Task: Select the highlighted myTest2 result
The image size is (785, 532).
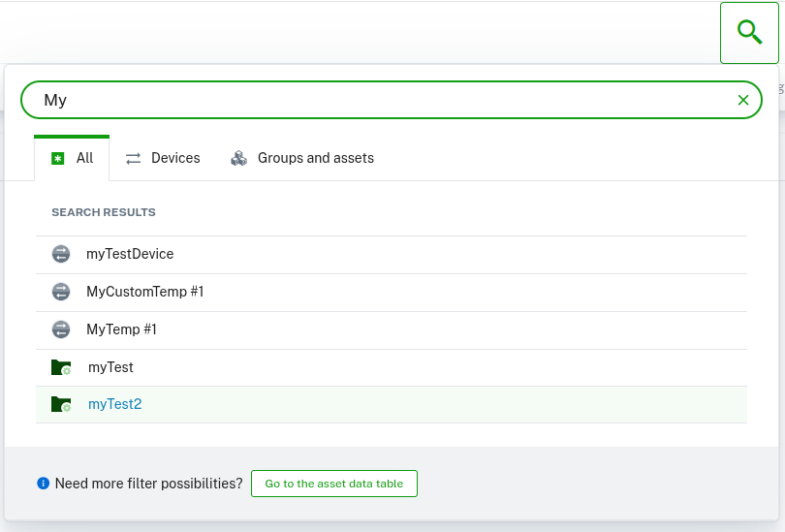Action: point(114,404)
